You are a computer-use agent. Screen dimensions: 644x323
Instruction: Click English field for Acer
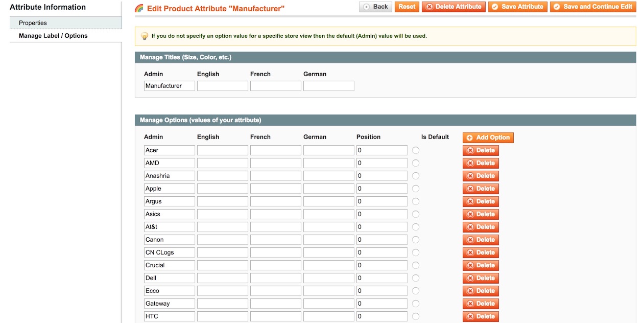(223, 150)
